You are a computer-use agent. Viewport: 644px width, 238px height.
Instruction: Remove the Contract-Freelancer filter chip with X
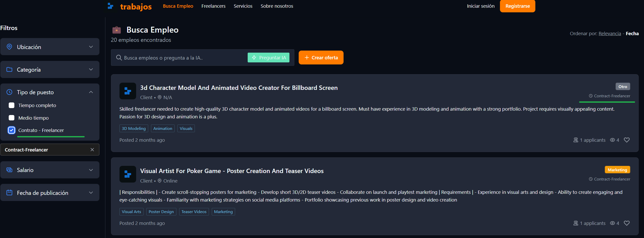[92, 150]
